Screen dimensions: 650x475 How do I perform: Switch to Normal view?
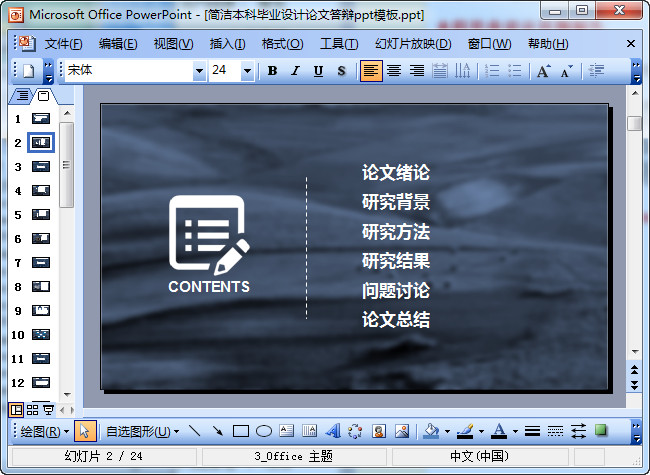click(x=16, y=410)
